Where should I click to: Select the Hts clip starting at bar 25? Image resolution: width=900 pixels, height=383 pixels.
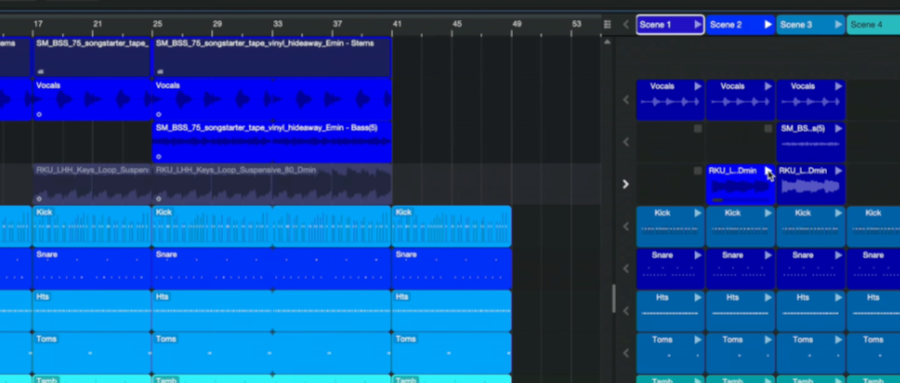[x=272, y=311]
